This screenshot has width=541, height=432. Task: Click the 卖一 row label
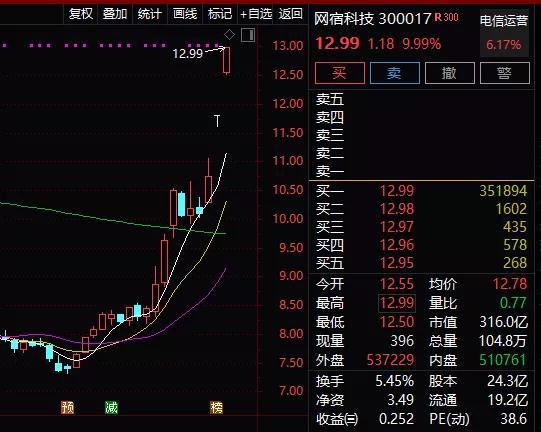click(330, 171)
